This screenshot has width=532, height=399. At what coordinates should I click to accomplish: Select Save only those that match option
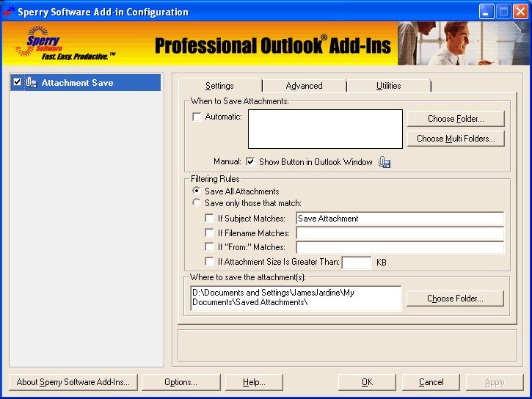(196, 202)
